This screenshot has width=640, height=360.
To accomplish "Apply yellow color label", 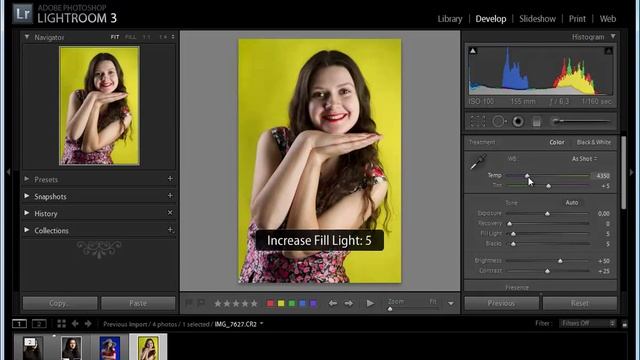I will pyautogui.click(x=281, y=303).
